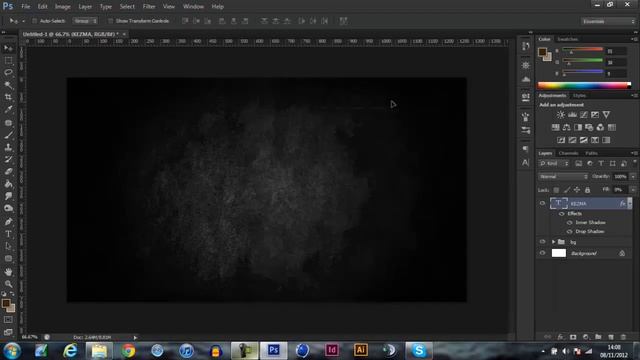Switch to the Channels tab
This screenshot has width=640, height=360.
point(569,153)
